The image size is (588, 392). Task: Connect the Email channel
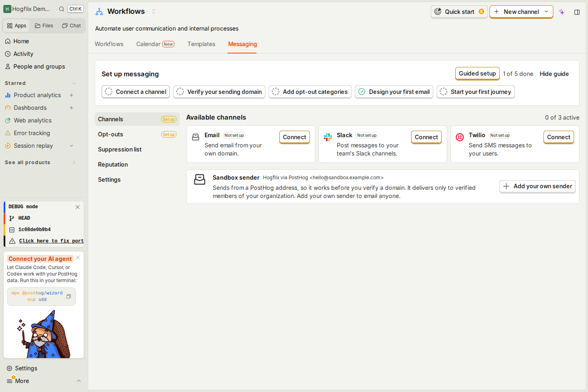tap(294, 137)
